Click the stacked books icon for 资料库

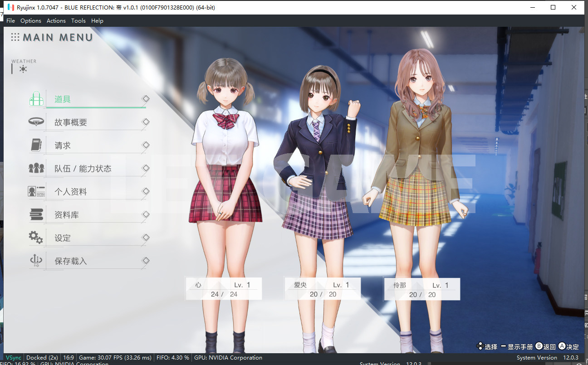[36, 214]
